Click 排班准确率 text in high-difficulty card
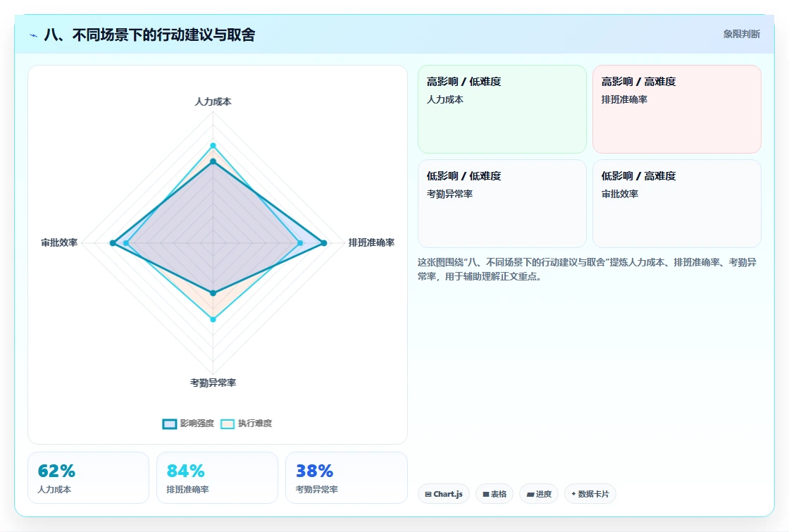Image resolution: width=789 pixels, height=532 pixels. [624, 99]
